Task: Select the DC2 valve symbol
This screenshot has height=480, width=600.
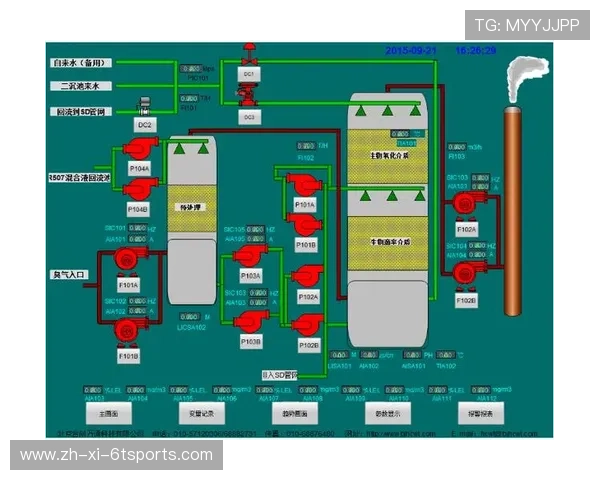Action: click(x=144, y=107)
